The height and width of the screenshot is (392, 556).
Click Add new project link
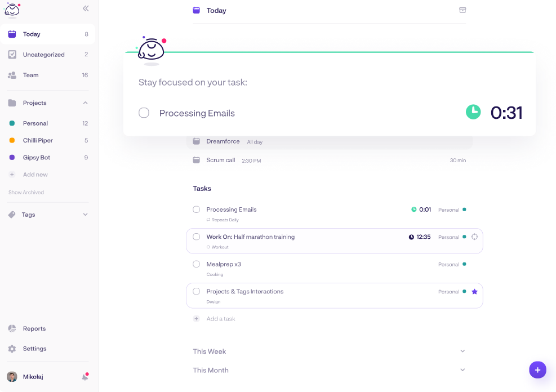point(35,175)
